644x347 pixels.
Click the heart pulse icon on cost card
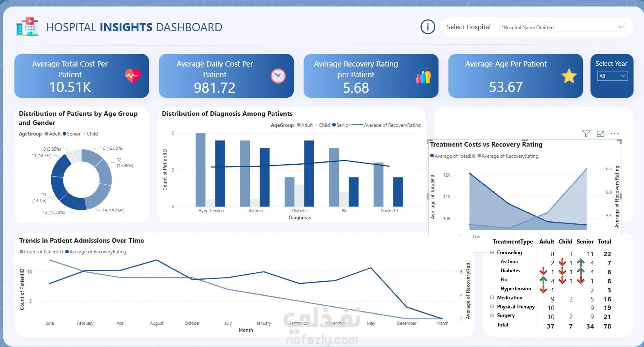pyautogui.click(x=132, y=76)
